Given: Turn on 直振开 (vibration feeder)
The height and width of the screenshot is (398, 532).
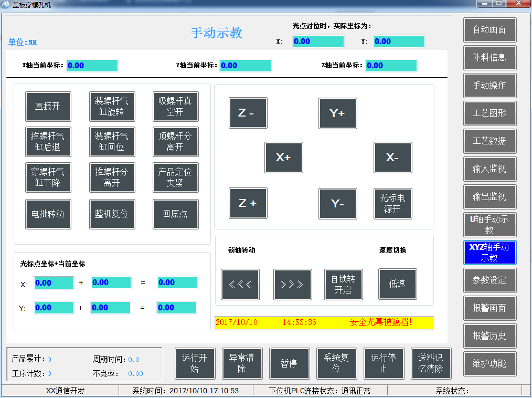Looking at the screenshot, I should (x=48, y=106).
